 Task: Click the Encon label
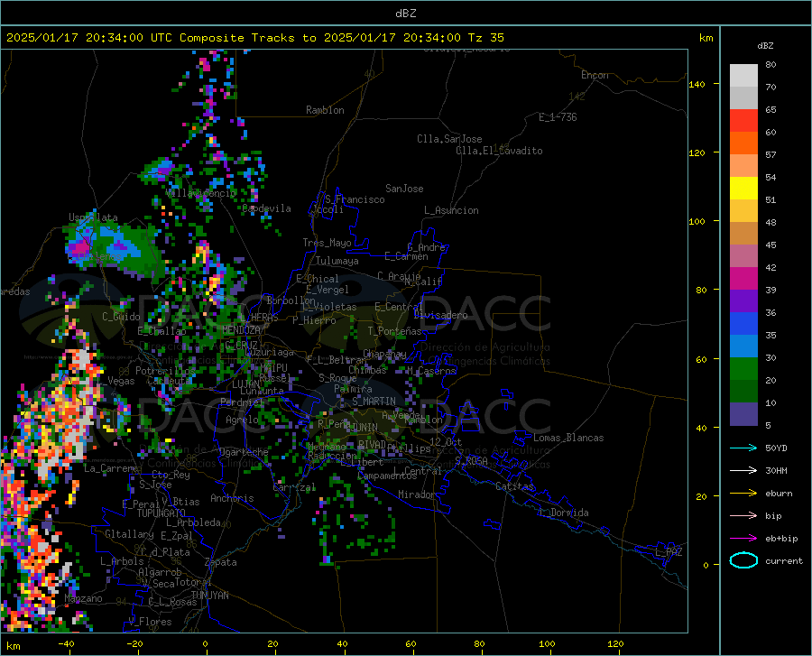pyautogui.click(x=595, y=75)
